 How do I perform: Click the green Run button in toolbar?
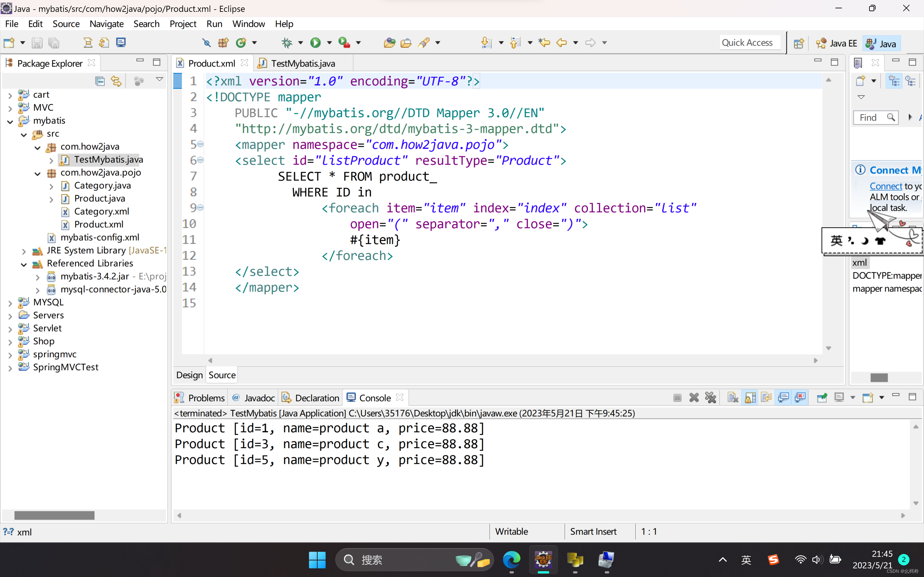point(315,43)
